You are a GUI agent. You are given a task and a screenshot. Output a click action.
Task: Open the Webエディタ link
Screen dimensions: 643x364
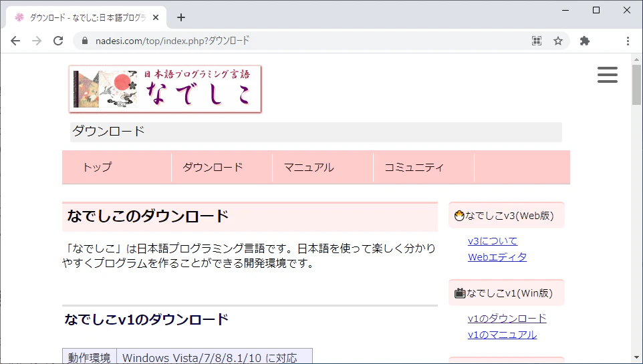coord(497,257)
